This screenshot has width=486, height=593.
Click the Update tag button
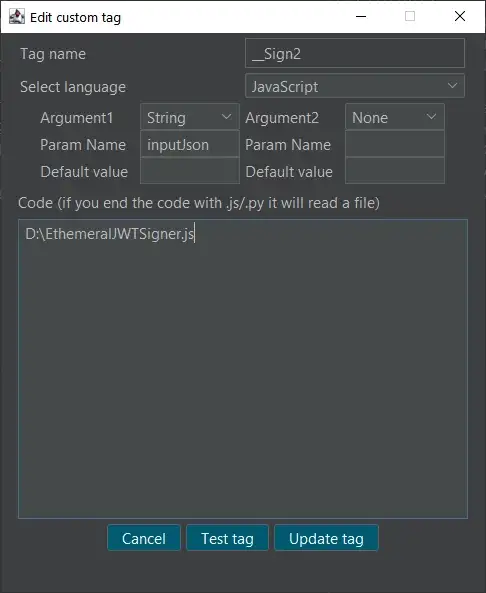pyautogui.click(x=326, y=538)
